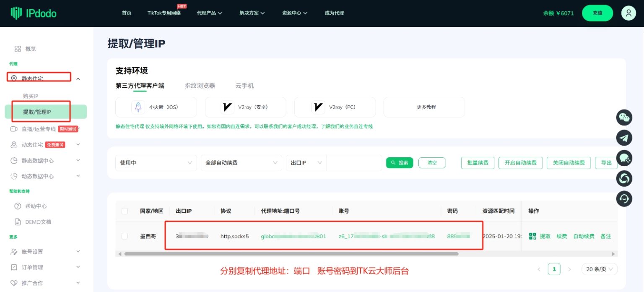
Task: Check the select-all checkbox in table header
Action: 125,211
